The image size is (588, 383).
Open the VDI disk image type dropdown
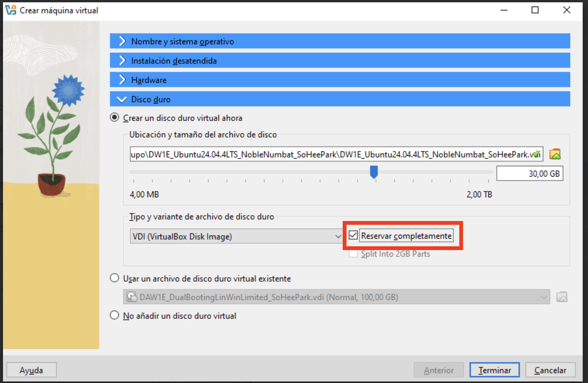[236, 237]
